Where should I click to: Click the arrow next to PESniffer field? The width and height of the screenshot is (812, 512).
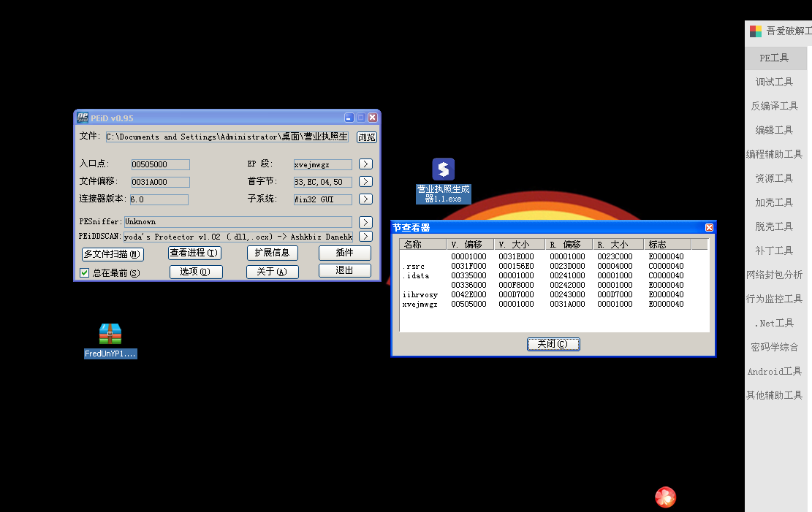click(365, 222)
